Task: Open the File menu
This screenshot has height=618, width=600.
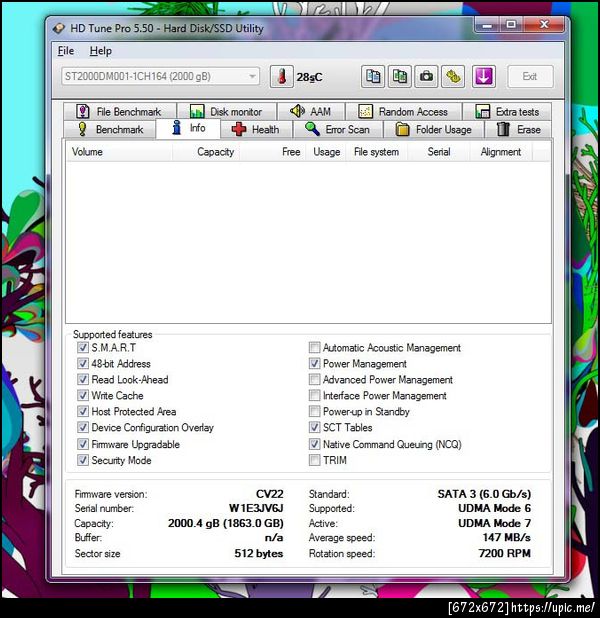Action: tap(65, 51)
